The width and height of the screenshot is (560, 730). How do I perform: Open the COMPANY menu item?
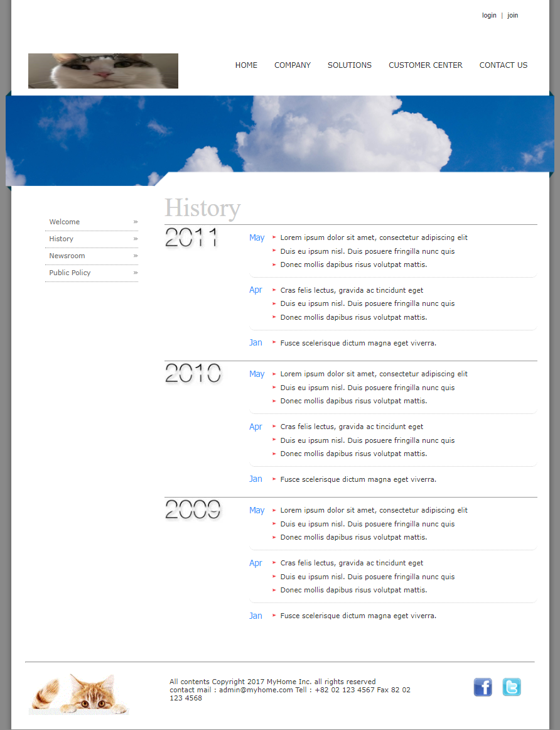click(293, 65)
